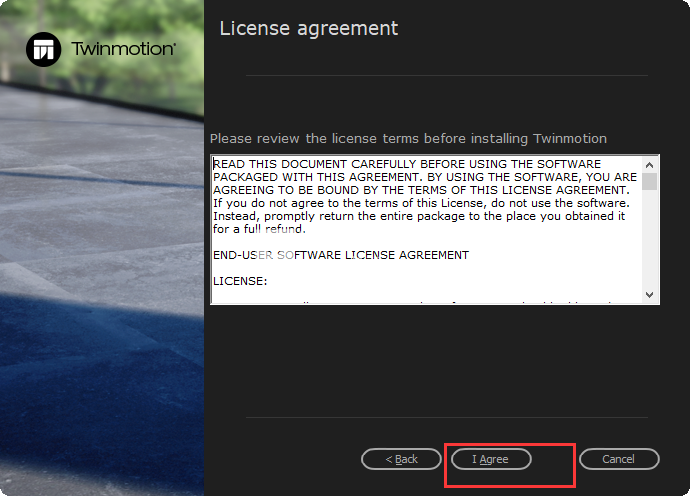Image resolution: width=690 pixels, height=496 pixels.
Task: Click the 'Instead, promptly return' line
Action: tap(419, 216)
